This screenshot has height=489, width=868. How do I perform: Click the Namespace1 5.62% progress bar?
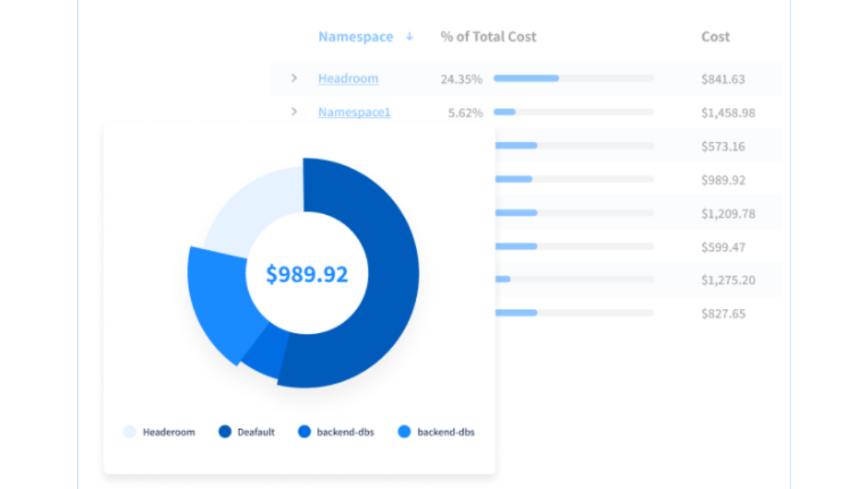pyautogui.click(x=573, y=112)
